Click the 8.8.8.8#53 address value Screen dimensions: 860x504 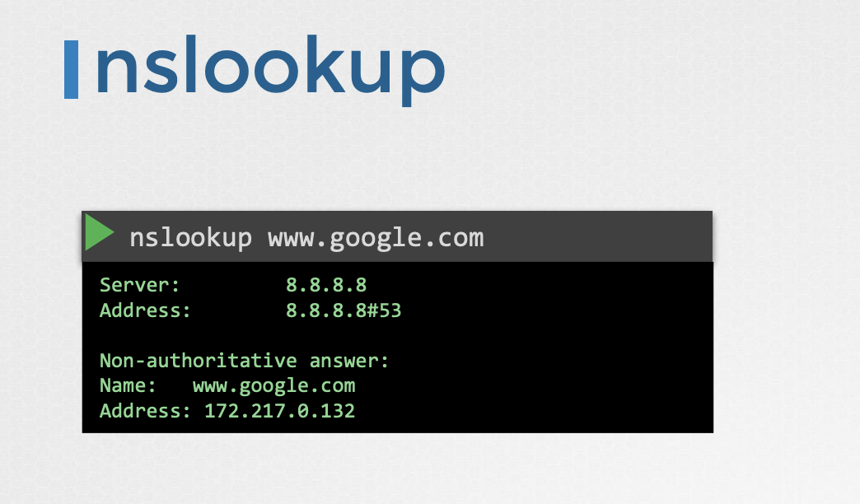344,310
